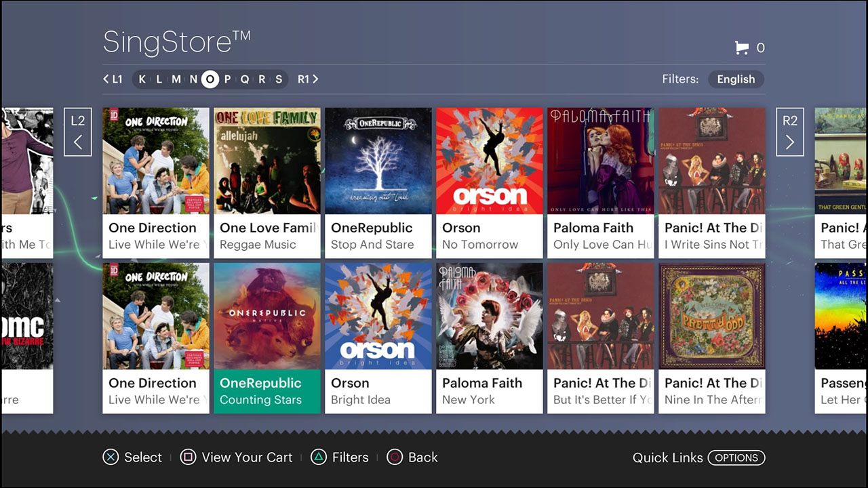868x488 pixels.
Task: Select letter P in the alphabet bar
Action: tap(227, 79)
